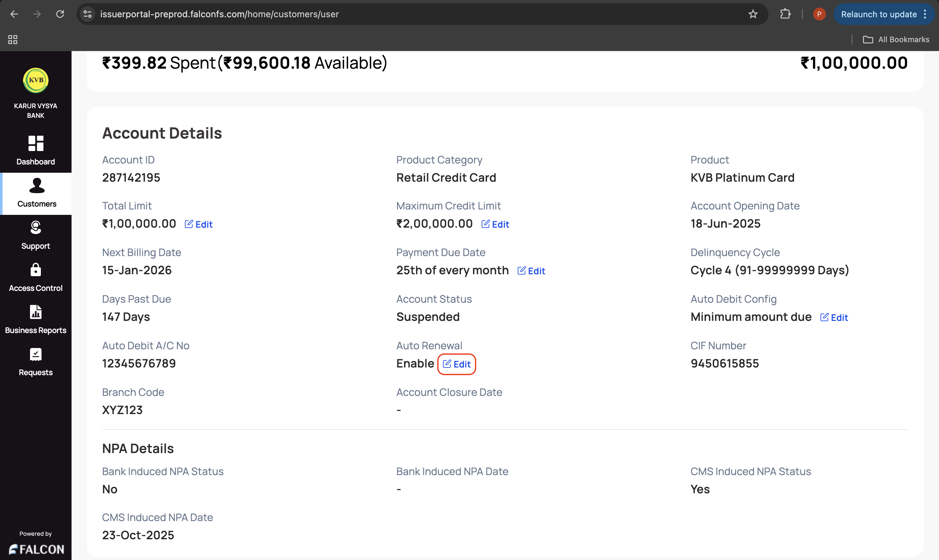Click Relaunch to update button
The image size is (939, 560).
coord(879,14)
